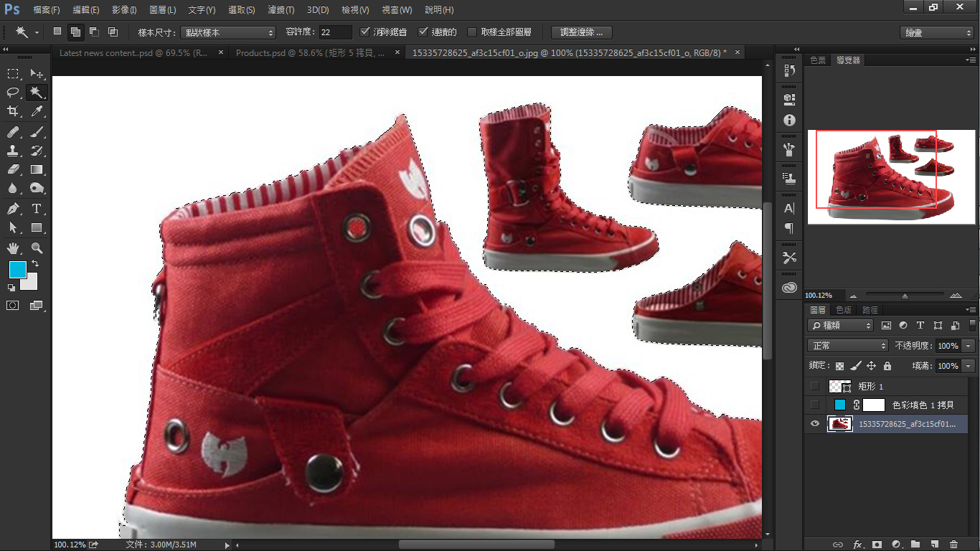Screen dimensions: 980x551
Task: Select the Rectangle shape tool
Action: point(37,227)
